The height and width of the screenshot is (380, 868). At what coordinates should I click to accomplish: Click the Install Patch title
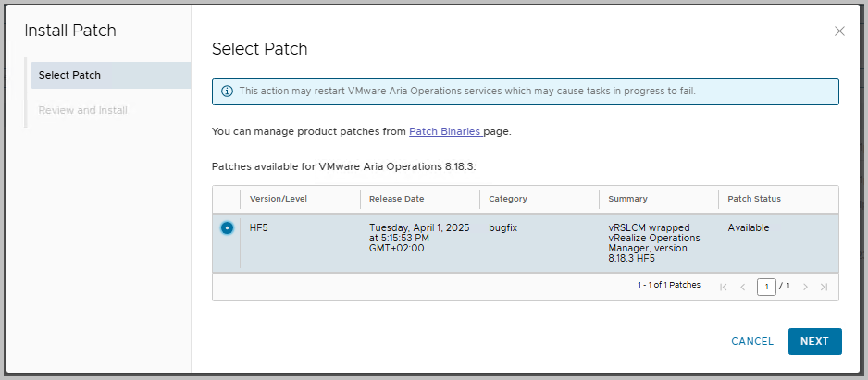[x=70, y=31]
